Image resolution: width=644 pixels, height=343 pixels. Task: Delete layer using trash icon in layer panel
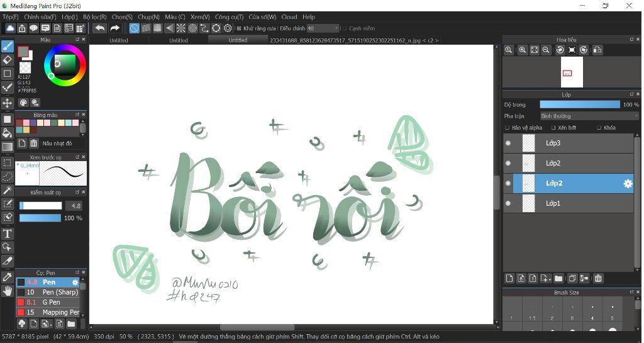pos(599,279)
